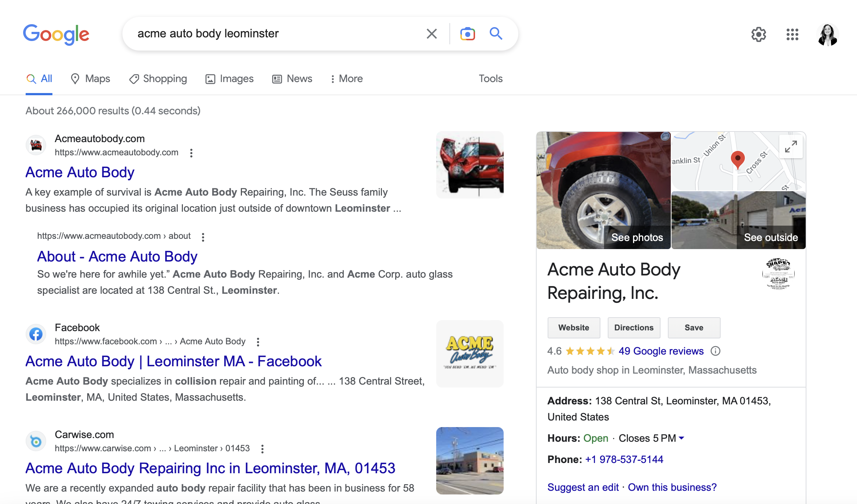
Task: Open three-dot menu for the about page result
Action: 203,237
